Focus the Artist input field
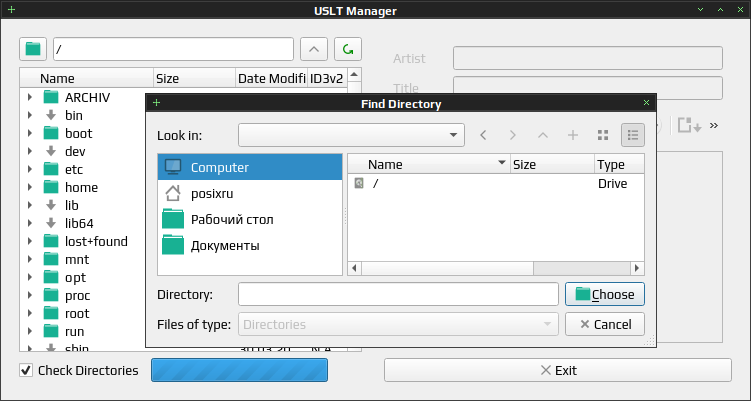This screenshot has width=751, height=401. click(588, 58)
